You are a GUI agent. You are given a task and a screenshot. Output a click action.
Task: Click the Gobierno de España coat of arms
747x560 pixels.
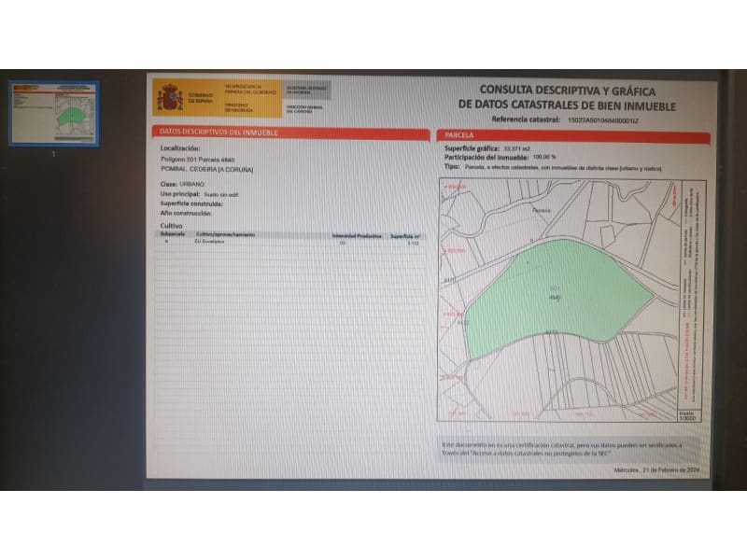(171, 98)
